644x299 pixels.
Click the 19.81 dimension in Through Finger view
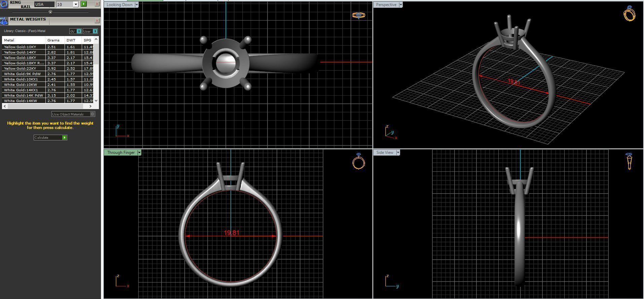click(231, 233)
